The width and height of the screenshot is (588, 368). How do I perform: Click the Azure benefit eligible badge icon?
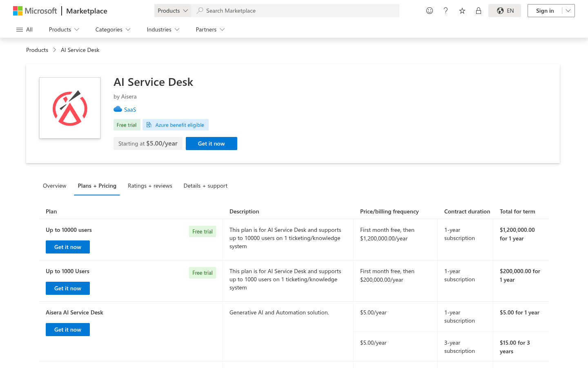coord(149,125)
